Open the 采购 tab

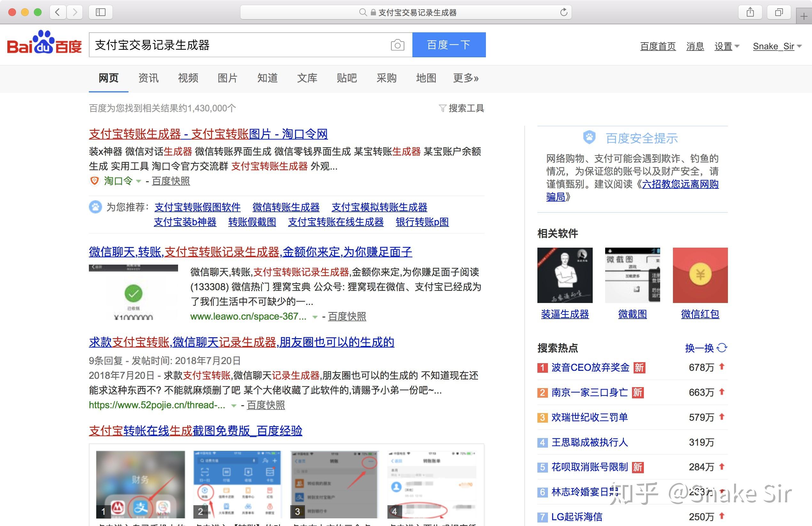click(x=386, y=78)
